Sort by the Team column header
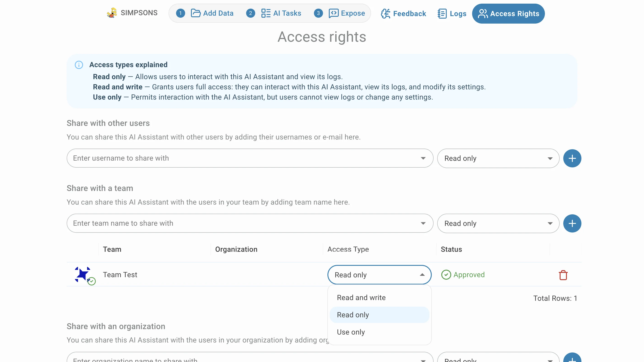The width and height of the screenshot is (644, 362). pyautogui.click(x=112, y=249)
